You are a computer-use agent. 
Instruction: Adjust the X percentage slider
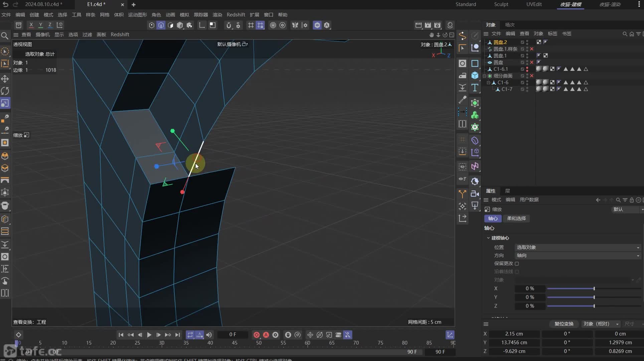point(594,288)
